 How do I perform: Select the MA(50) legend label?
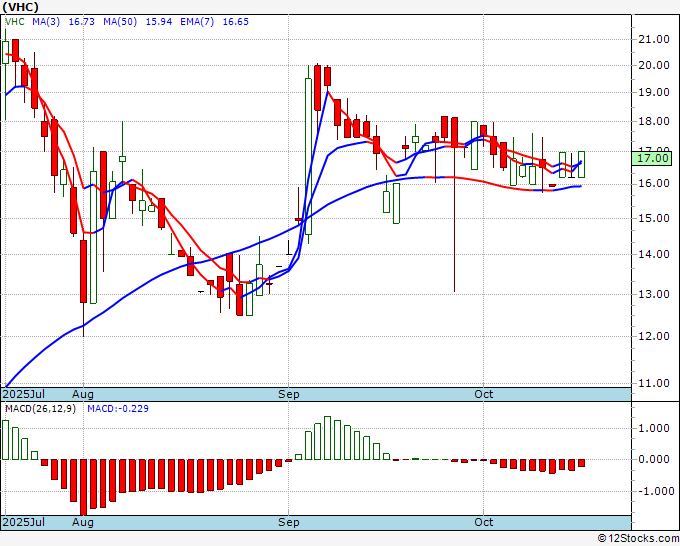(x=120, y=22)
